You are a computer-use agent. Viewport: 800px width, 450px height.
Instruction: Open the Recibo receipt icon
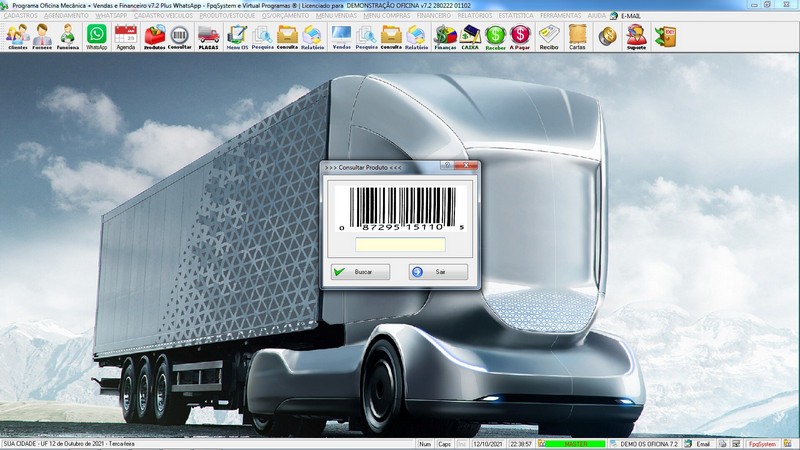548,37
